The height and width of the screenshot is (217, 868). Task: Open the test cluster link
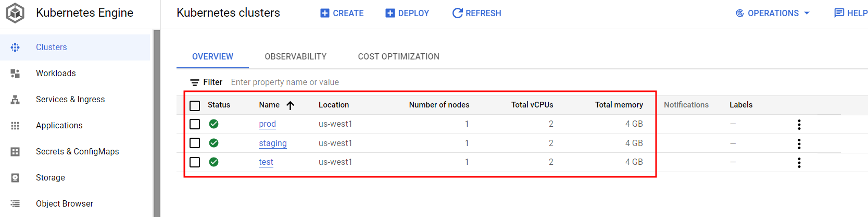click(266, 162)
